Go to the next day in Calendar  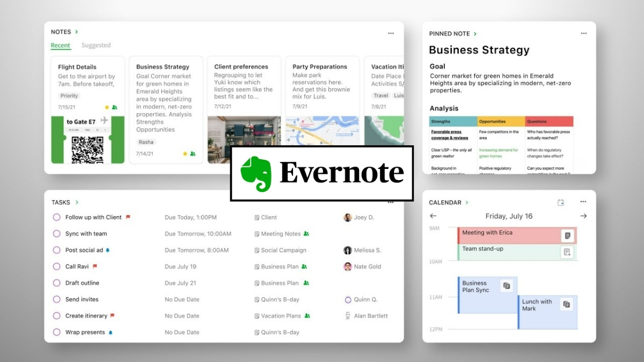[584, 216]
